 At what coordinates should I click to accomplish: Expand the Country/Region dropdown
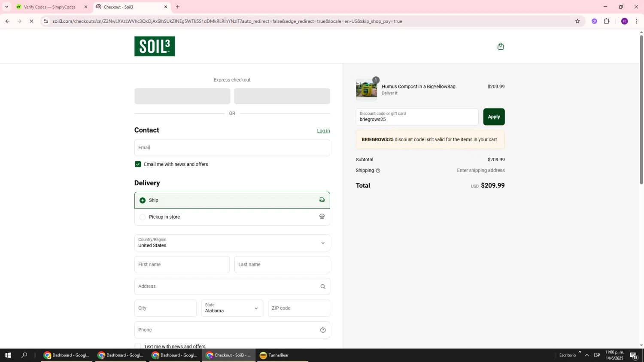point(232,243)
